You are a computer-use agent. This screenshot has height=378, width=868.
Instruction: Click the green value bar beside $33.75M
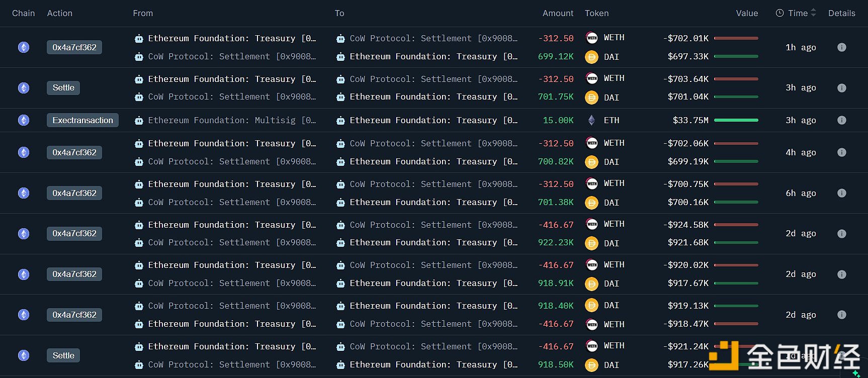pos(736,120)
